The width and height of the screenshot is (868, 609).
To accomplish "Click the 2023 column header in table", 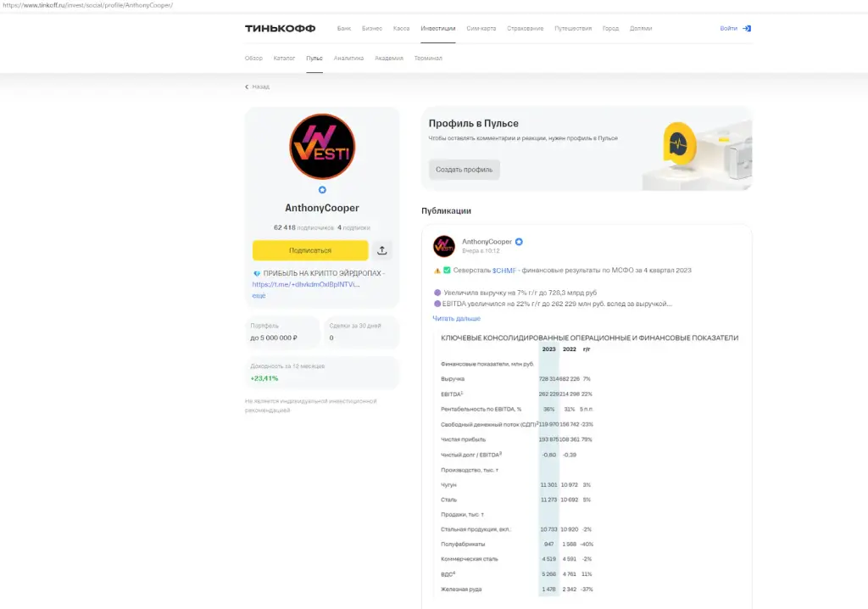I will pyautogui.click(x=548, y=349).
